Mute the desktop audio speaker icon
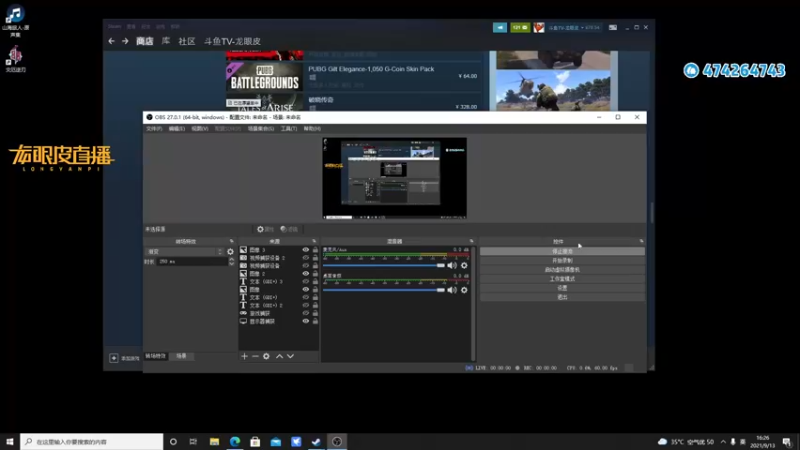 452,290
